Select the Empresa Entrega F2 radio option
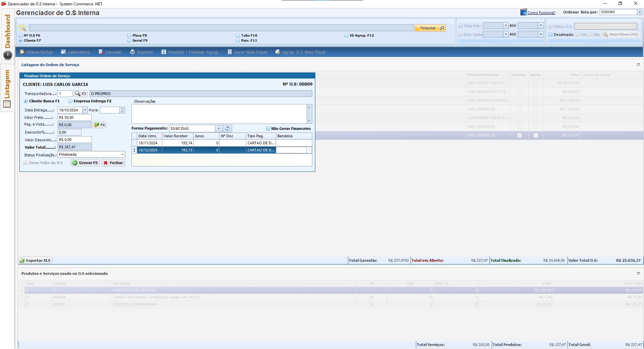Viewport: 644px width, 349px height. [x=70, y=101]
